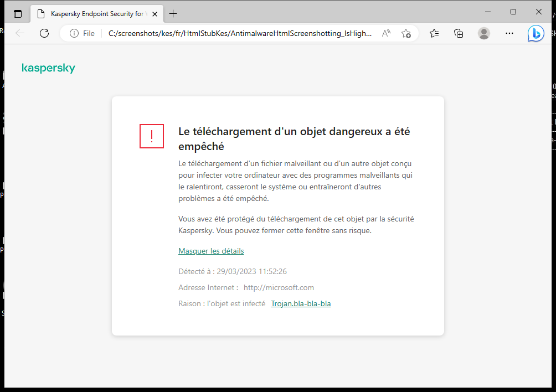This screenshot has width=556, height=392.
Task: Reload the current page
Action: click(44, 33)
